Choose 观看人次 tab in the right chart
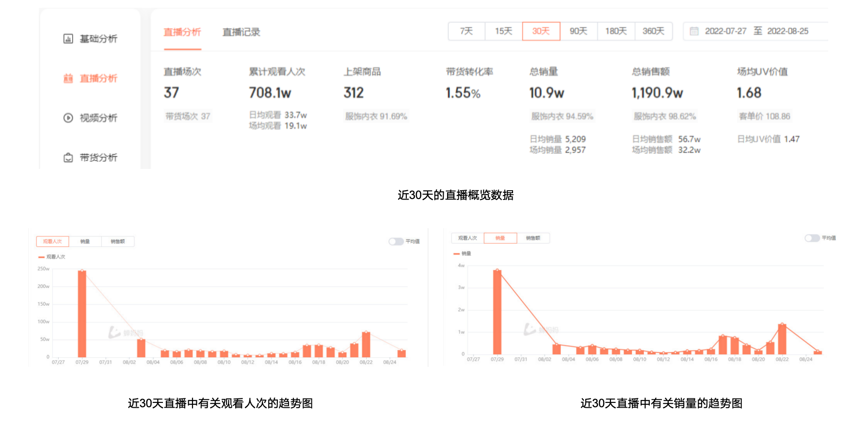The image size is (868, 431). coord(467,238)
